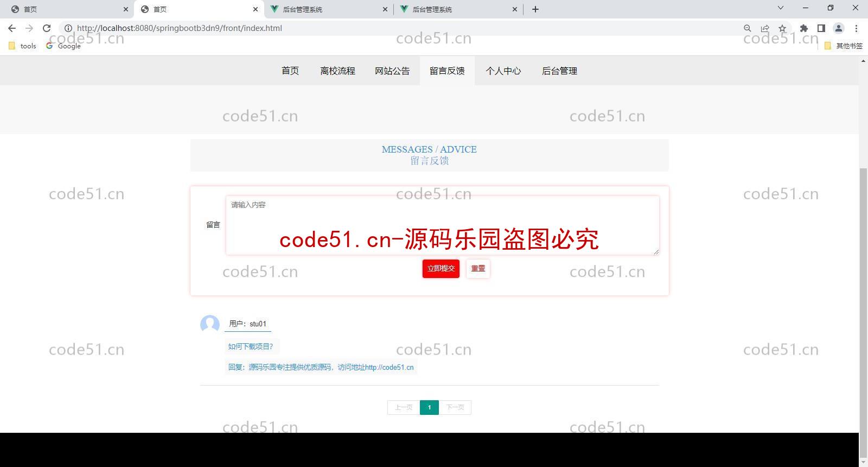Click the 下一页 next page button
Image resolution: width=868 pixels, height=467 pixels.
coord(455,407)
